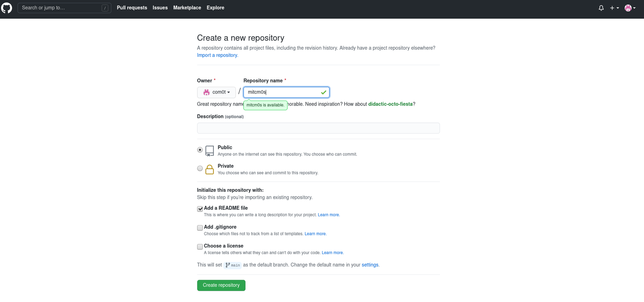Click the green availability checkmark icon
The height and width of the screenshot is (302, 644).
(324, 92)
